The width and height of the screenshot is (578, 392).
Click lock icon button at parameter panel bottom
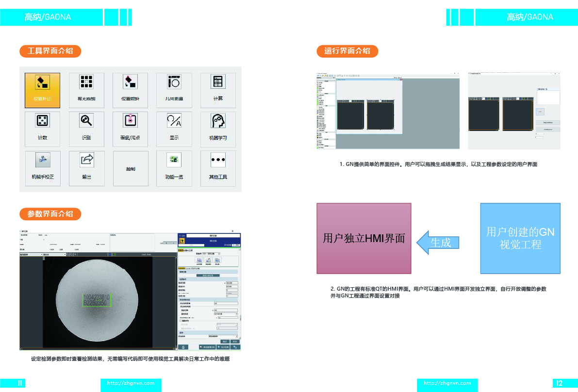(183, 347)
